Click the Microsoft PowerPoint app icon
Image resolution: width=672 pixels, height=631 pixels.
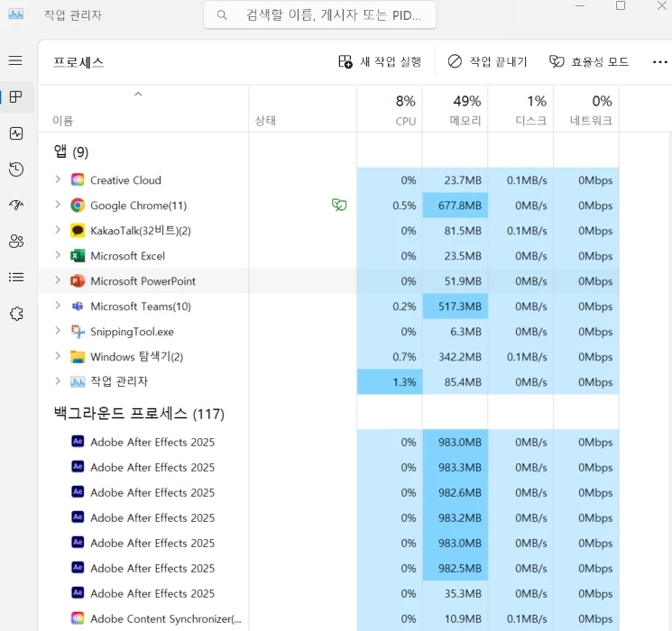(x=78, y=281)
